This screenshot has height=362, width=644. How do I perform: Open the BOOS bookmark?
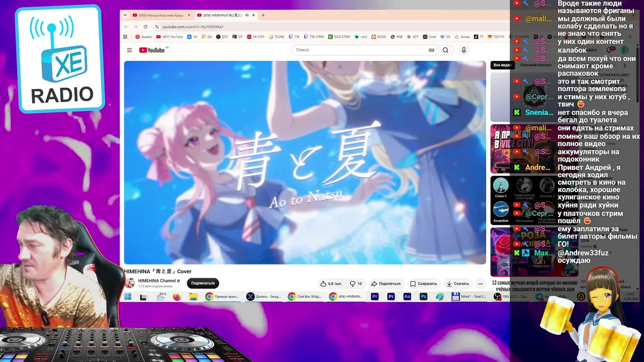(378, 37)
